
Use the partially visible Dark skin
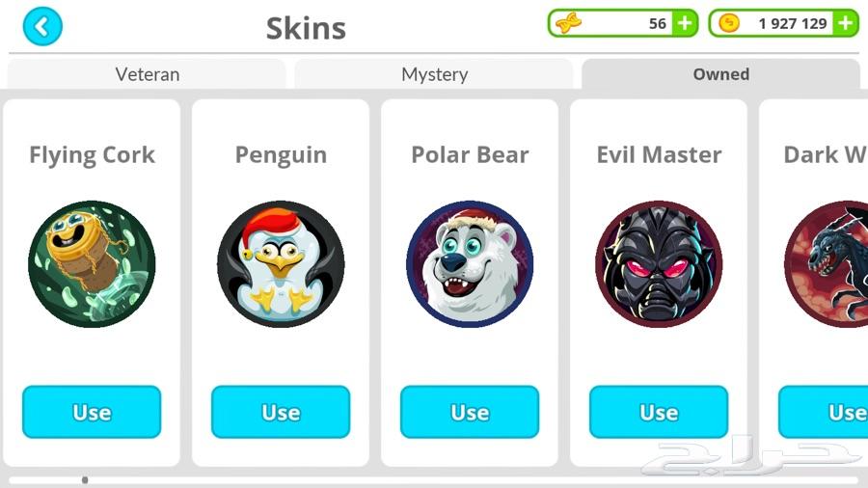824,412
